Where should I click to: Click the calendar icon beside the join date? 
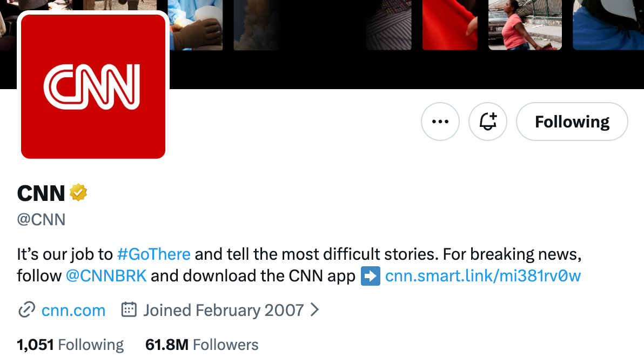coord(129,310)
